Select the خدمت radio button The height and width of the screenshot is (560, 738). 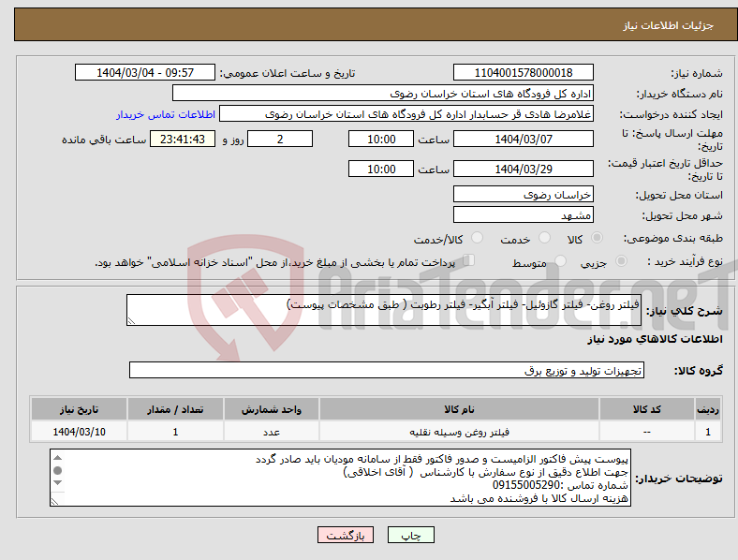tap(544, 238)
